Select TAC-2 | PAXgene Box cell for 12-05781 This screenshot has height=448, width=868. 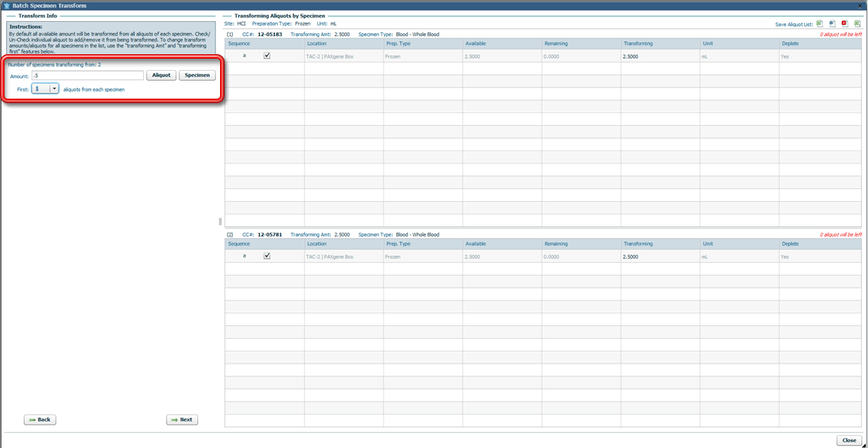(x=344, y=257)
